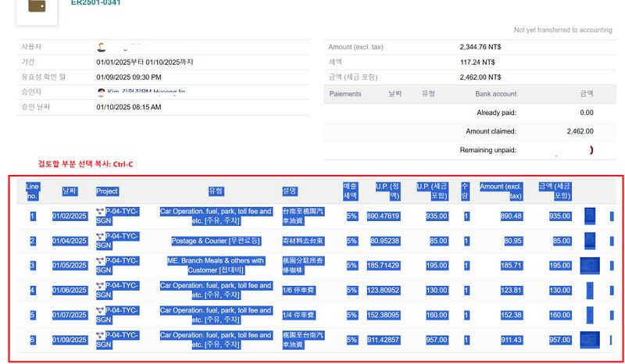
Task: Open receipt thumbnail for line 3
Action: click(x=591, y=266)
